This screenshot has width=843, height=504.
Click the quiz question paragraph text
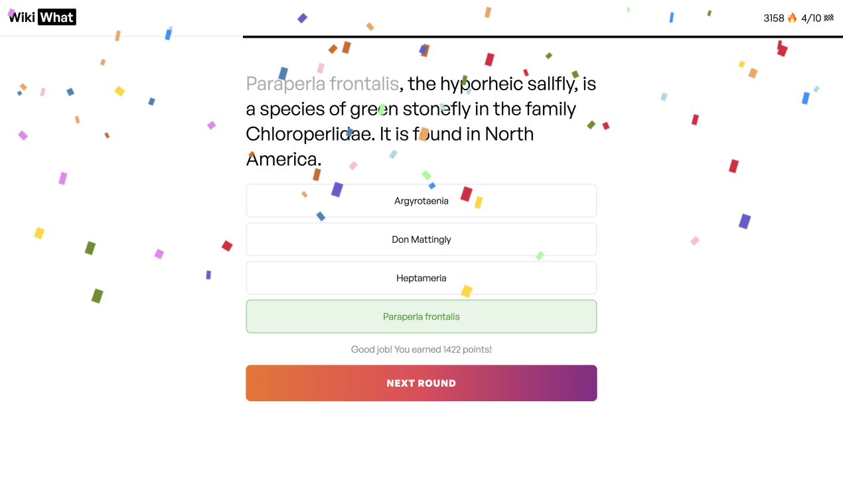pos(421,121)
